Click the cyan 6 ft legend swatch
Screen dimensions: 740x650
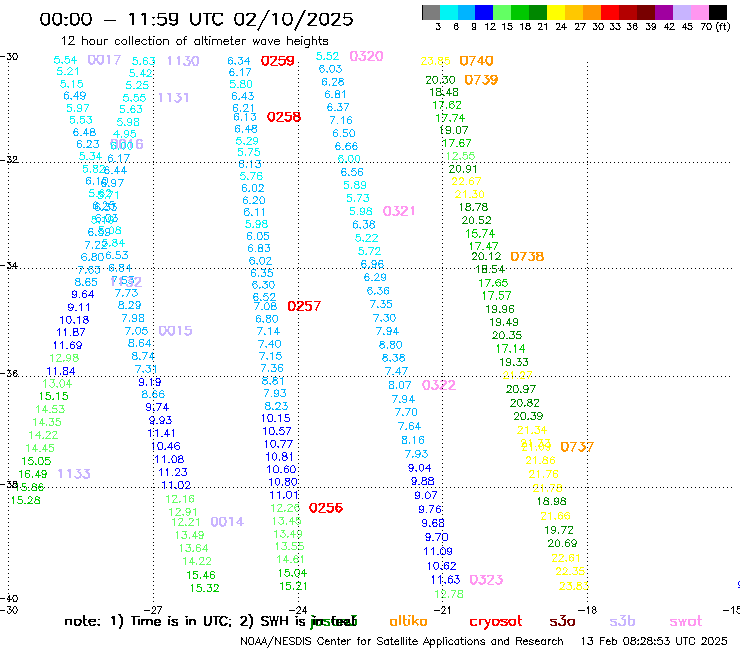coord(449,12)
